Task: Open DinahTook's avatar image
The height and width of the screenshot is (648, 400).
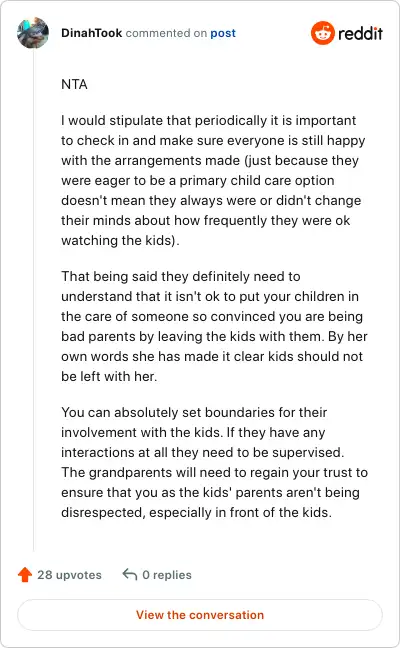Action: click(x=33, y=33)
